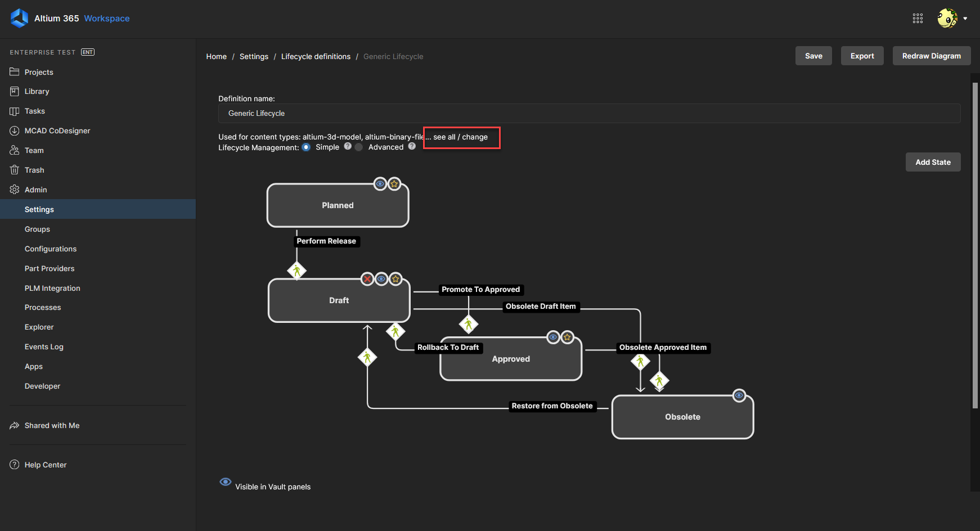980x531 pixels.
Task: Follow the Home breadcrumb link
Action: tap(217, 56)
